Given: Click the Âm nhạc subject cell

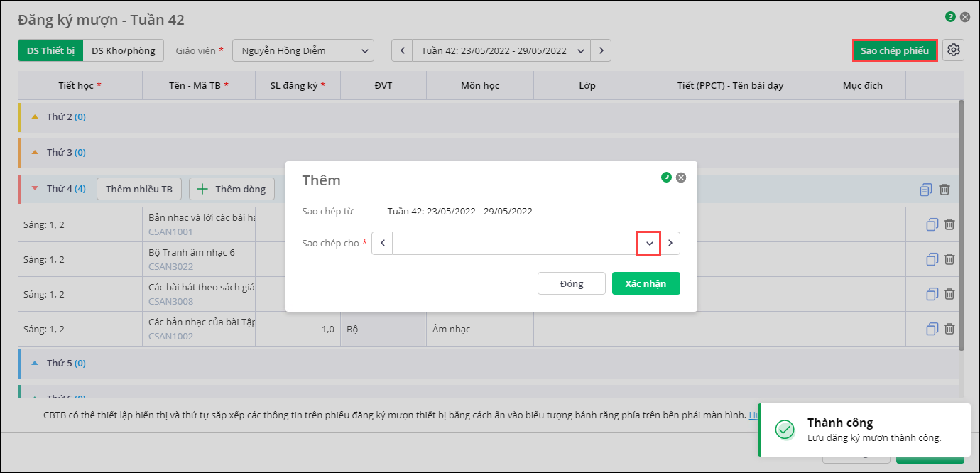Looking at the screenshot, I should pyautogui.click(x=480, y=329).
